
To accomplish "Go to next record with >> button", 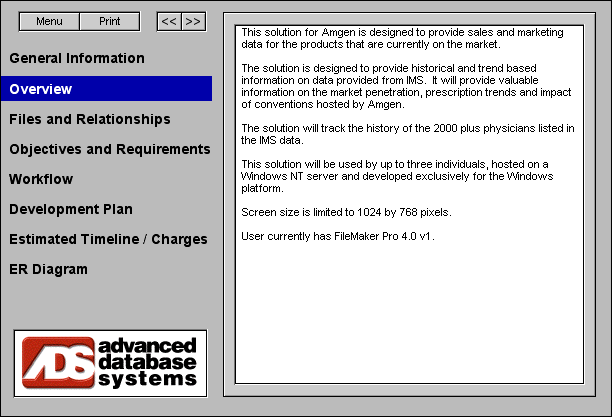I will point(193,21).
